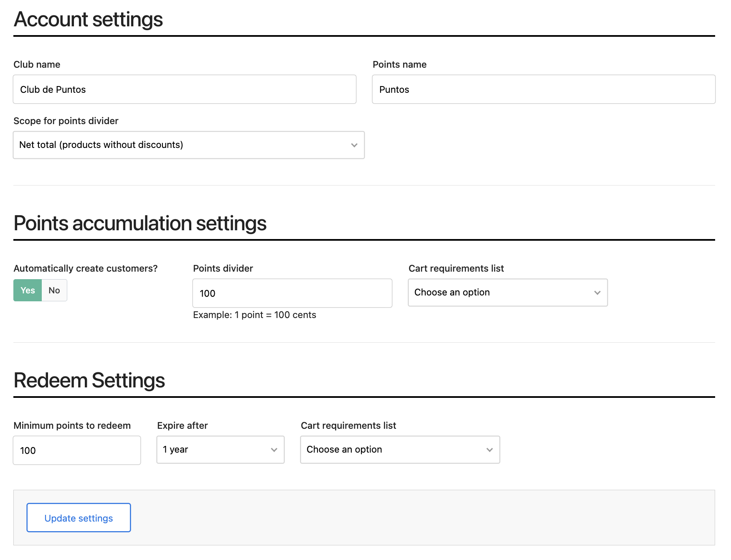Click the Points divider example hint text
Viewport: 731px width, 560px height.
click(254, 315)
